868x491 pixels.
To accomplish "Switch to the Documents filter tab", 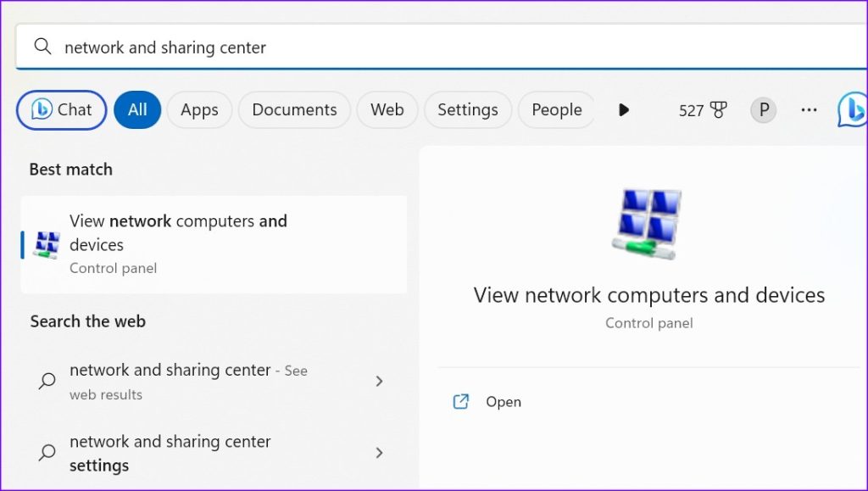I will click(294, 109).
